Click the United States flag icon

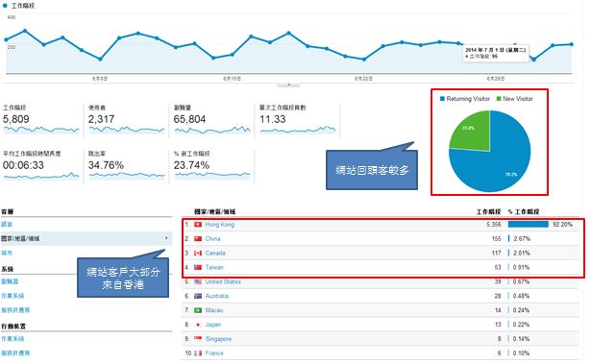coord(198,281)
